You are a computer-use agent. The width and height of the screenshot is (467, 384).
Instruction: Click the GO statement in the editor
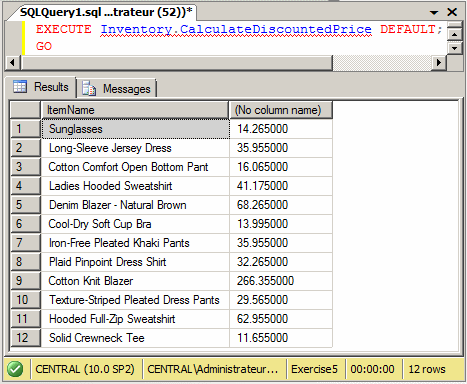tap(44, 46)
